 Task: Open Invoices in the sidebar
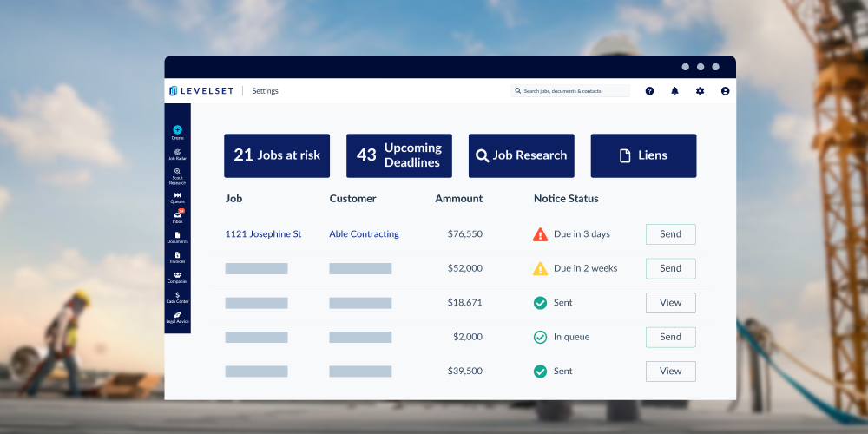click(177, 256)
